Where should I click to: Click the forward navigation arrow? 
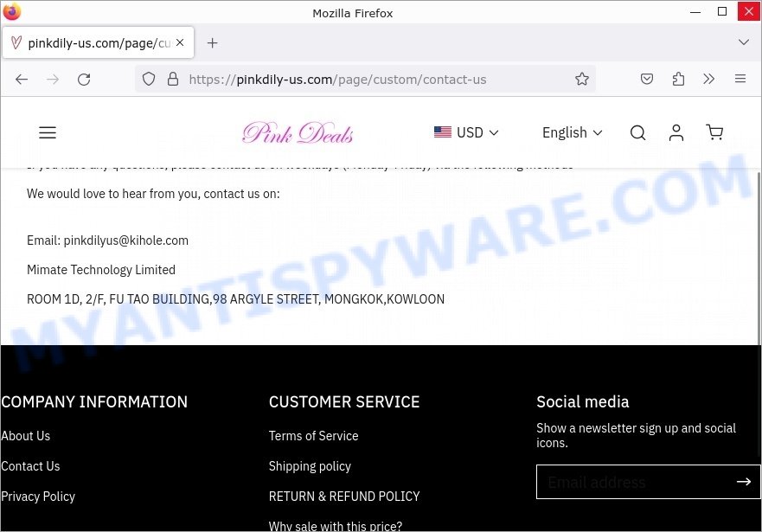click(53, 80)
